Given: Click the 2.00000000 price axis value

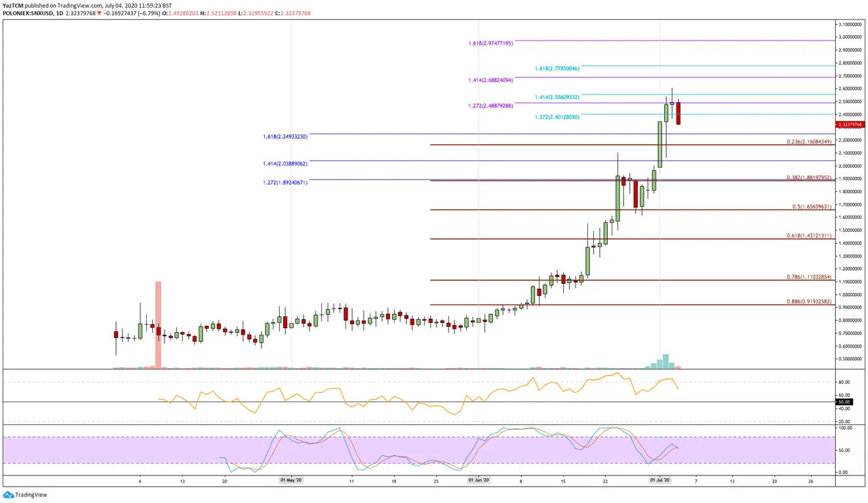Looking at the screenshot, I should click(x=850, y=166).
